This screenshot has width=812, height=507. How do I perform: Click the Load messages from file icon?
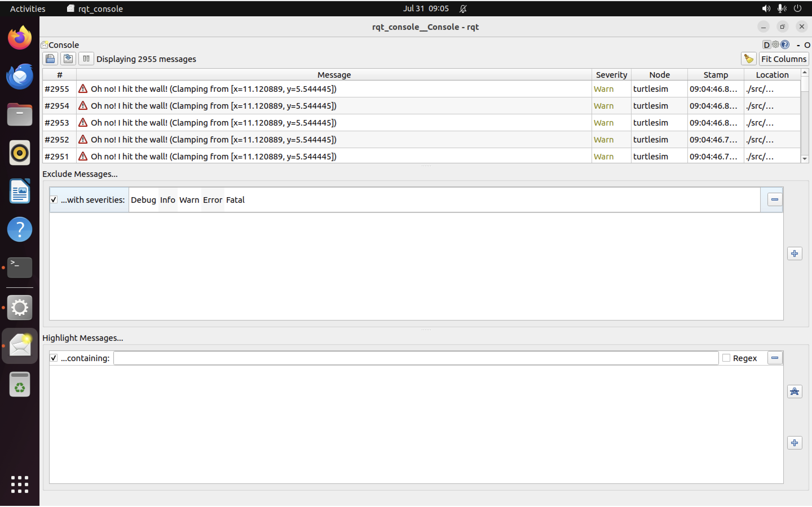point(68,58)
